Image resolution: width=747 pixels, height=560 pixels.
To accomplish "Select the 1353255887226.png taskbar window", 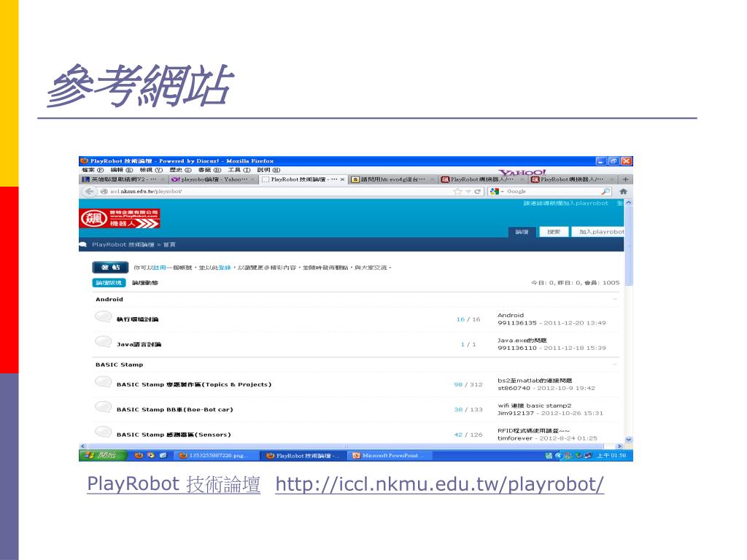I will [217, 456].
